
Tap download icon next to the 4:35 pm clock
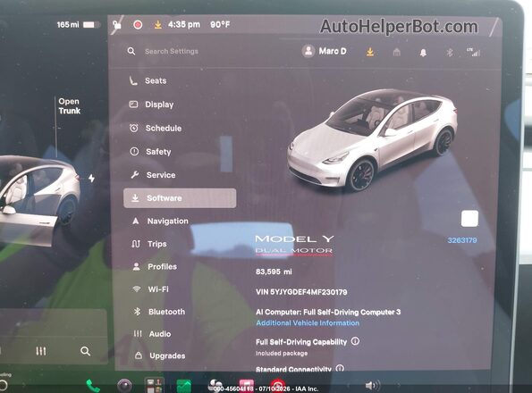click(157, 25)
